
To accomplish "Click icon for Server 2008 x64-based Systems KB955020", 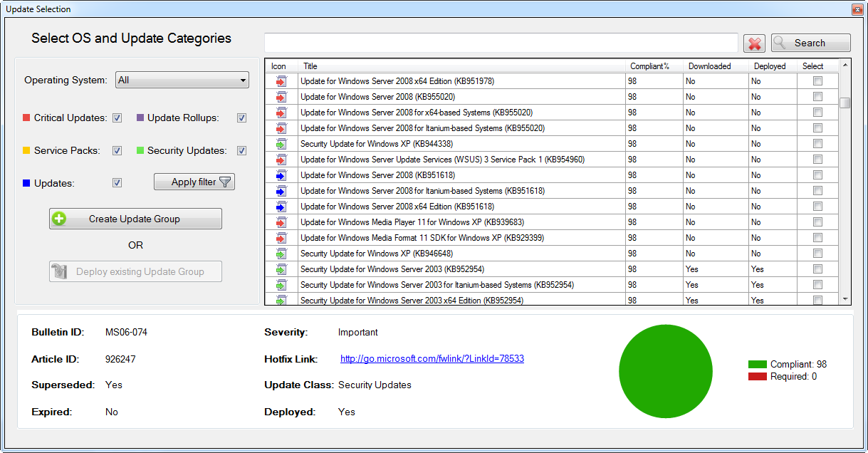I will pyautogui.click(x=281, y=113).
